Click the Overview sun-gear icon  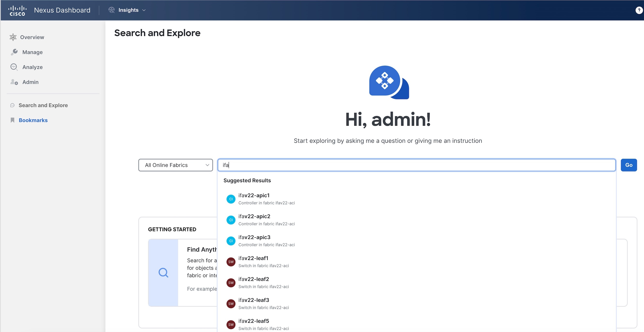click(13, 37)
